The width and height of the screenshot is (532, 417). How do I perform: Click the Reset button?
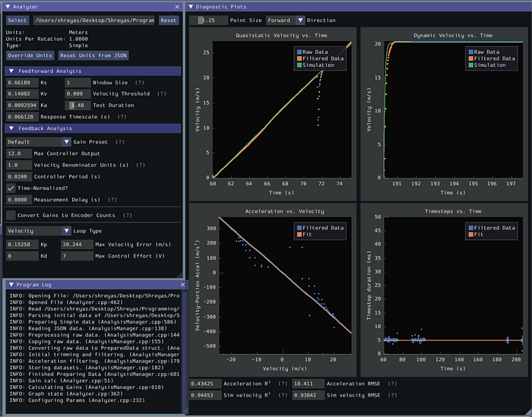169,21
